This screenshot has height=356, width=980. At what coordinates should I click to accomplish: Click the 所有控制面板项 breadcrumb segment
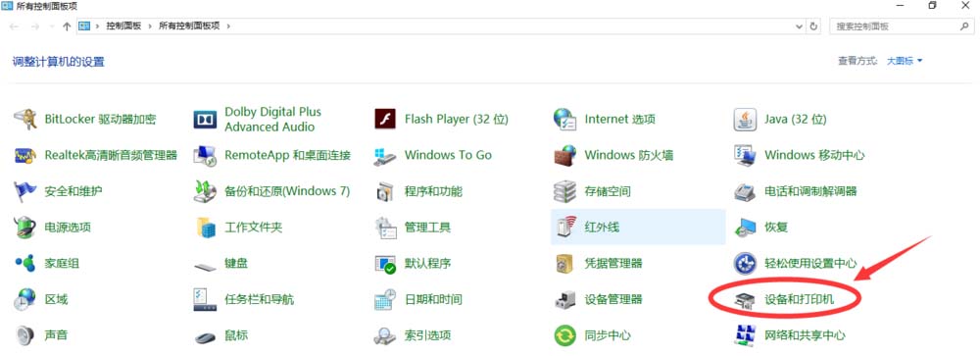[189, 26]
